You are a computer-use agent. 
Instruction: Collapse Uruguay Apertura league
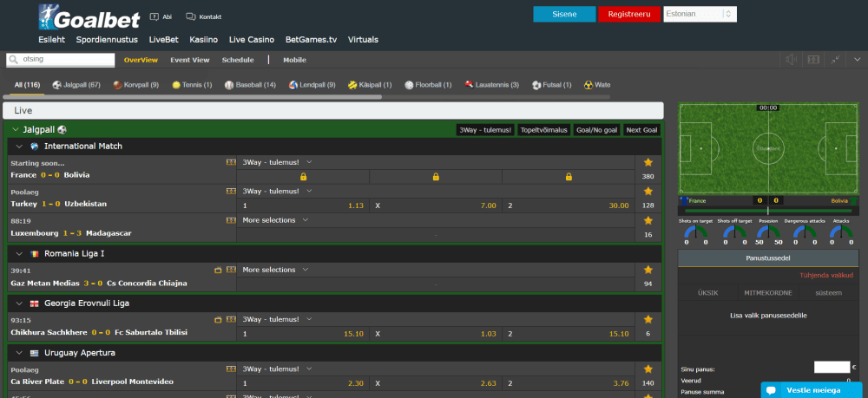19,353
